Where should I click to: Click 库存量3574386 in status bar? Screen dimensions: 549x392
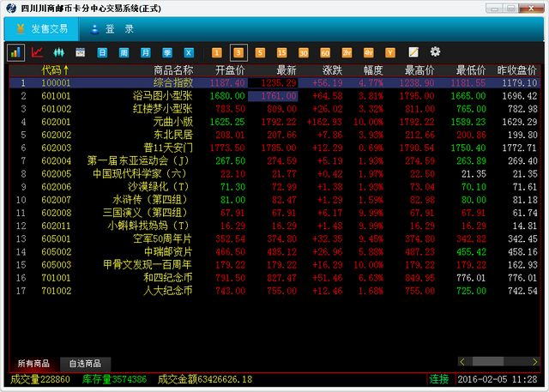coord(114,379)
